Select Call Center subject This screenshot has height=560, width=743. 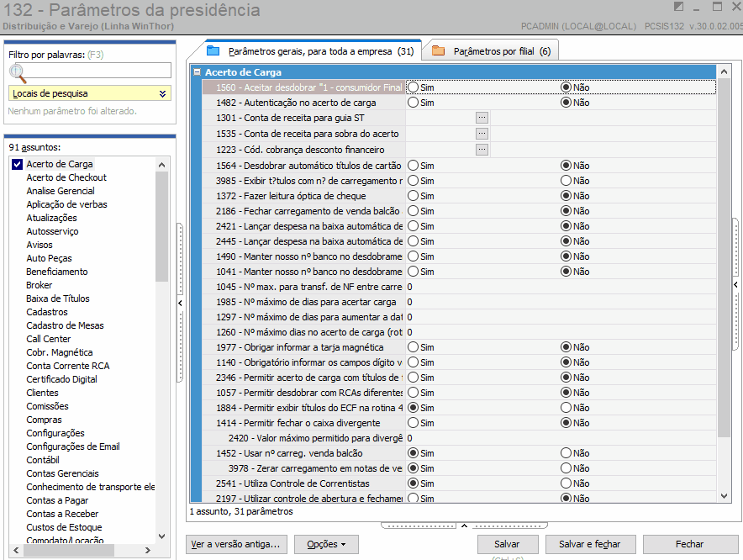[x=49, y=339]
